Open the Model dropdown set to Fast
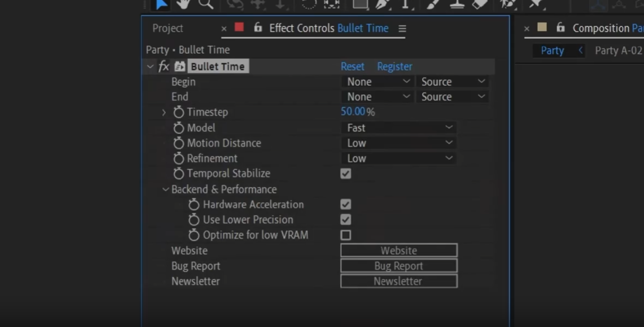 398,128
